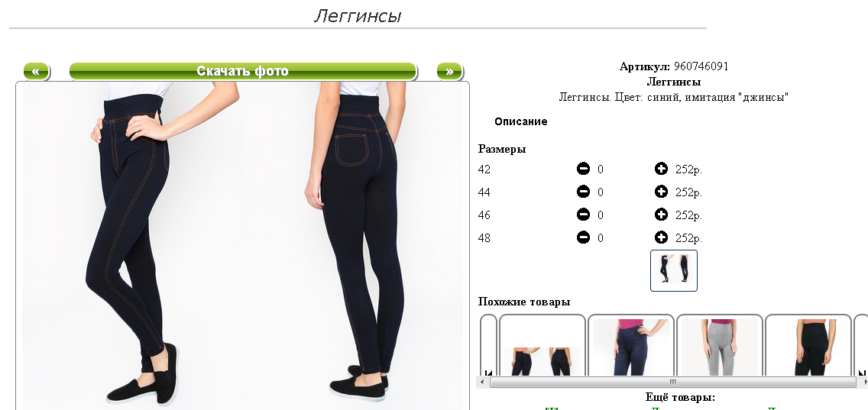Open similar product with gray leggings
Image resolution: width=868 pixels, height=410 pixels.
click(720, 347)
